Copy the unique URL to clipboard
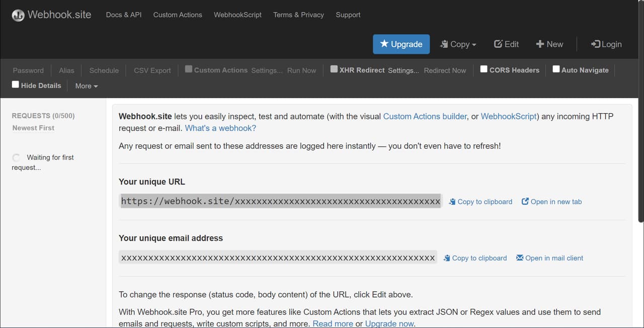The height and width of the screenshot is (328, 644). 480,202
